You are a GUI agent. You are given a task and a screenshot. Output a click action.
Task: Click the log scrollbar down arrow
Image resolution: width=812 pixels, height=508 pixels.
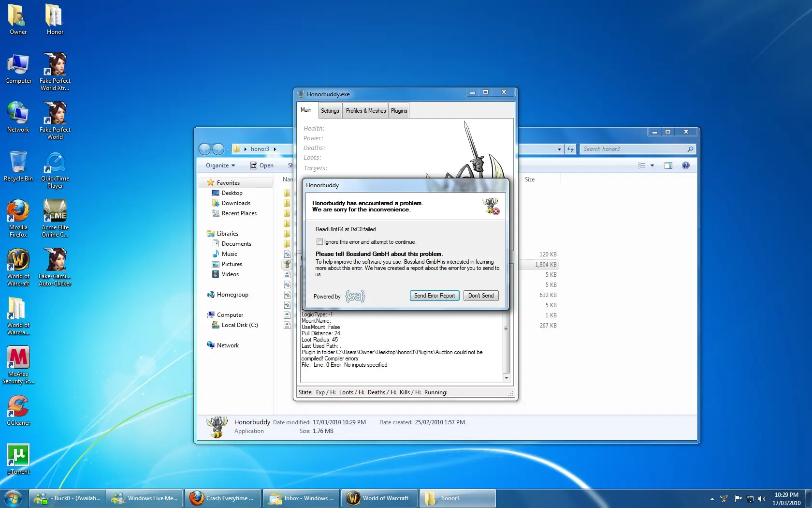tap(506, 378)
